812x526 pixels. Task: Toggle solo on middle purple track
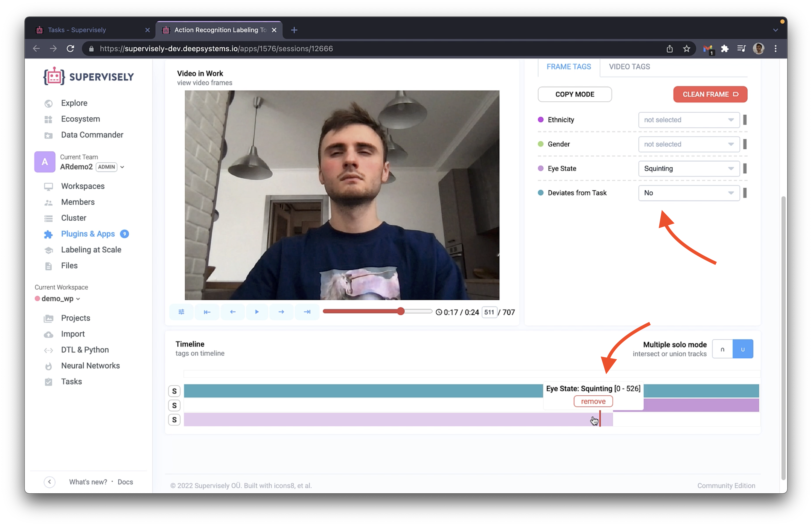pyautogui.click(x=174, y=405)
